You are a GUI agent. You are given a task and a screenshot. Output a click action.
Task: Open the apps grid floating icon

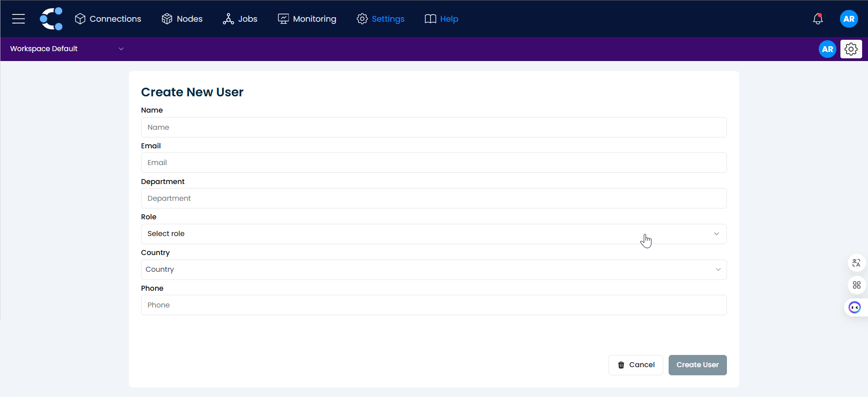point(856,285)
